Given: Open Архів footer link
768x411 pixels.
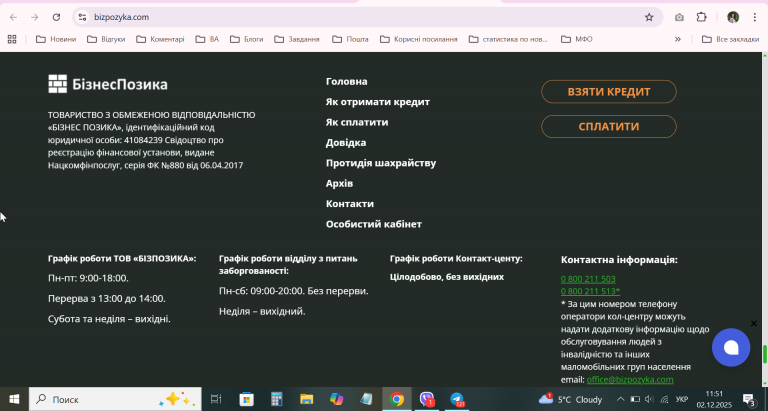Looking at the screenshot, I should point(339,183).
